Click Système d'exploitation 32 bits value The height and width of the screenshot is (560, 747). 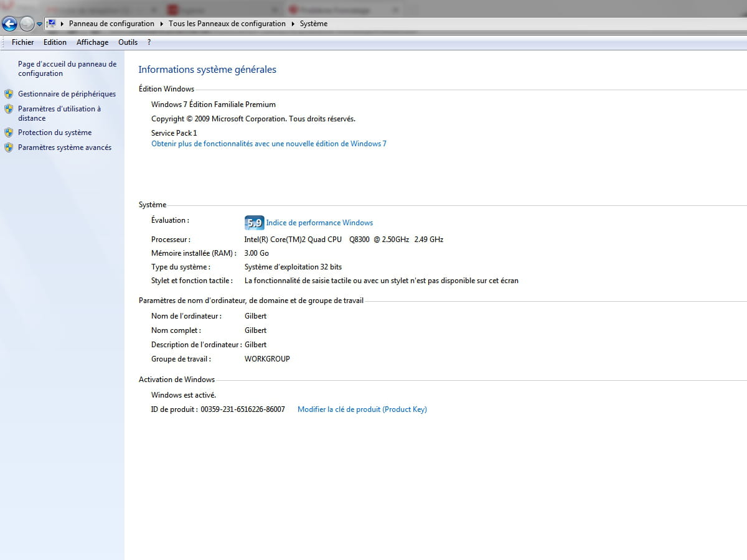(x=293, y=267)
